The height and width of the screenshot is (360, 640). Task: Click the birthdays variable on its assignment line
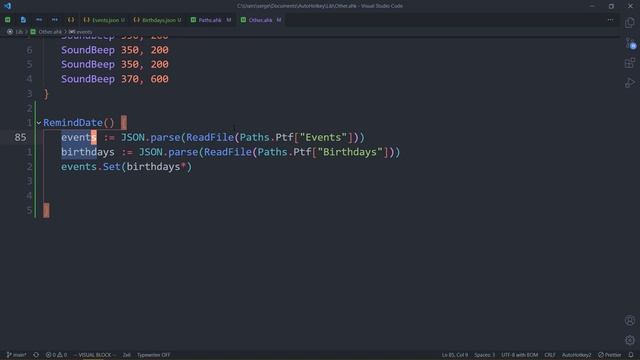tap(88, 152)
